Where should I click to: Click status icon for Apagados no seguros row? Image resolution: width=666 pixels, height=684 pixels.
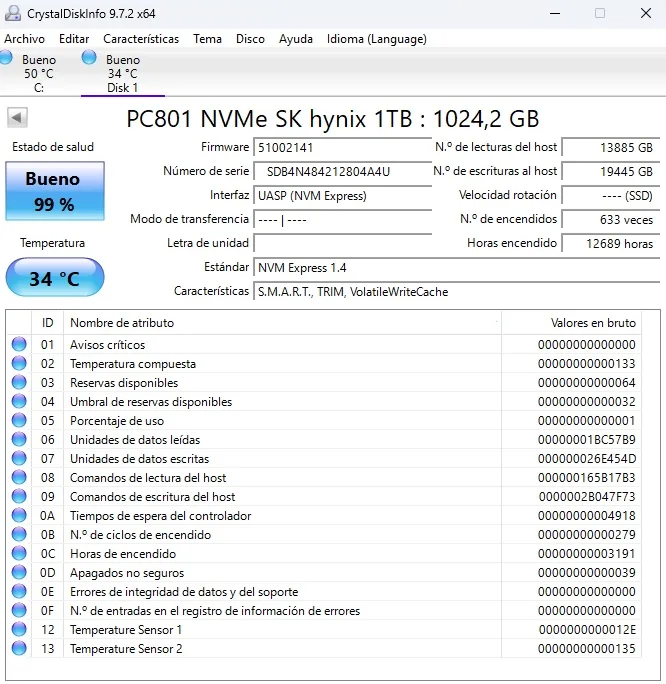click(x=19, y=572)
